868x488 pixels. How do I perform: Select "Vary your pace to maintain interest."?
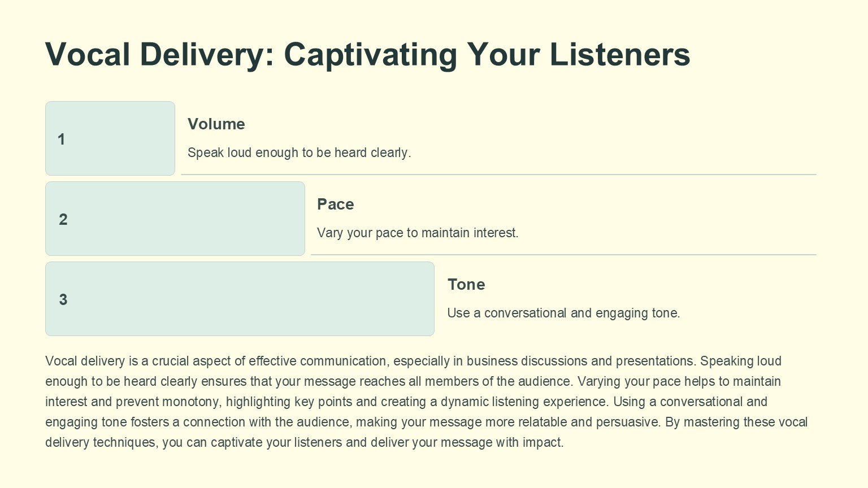tap(418, 233)
